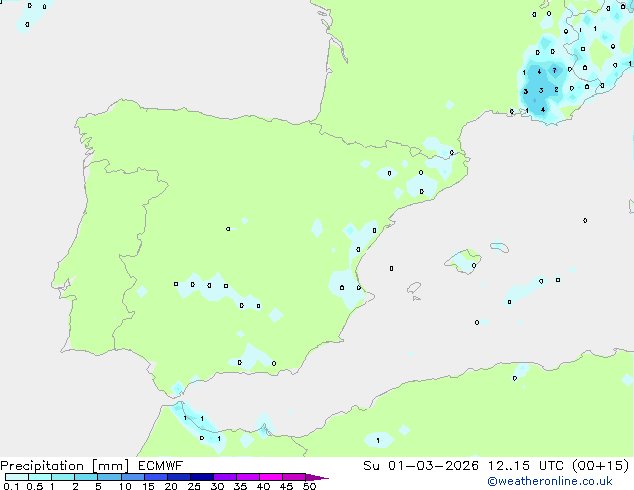This screenshot has width=634, height=490.
Task: Click the 7 mm value over southern France
Action: [x=555, y=71]
